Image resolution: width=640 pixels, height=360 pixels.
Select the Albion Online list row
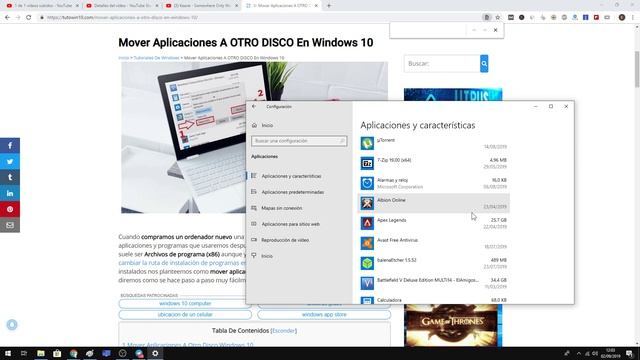coord(433,203)
